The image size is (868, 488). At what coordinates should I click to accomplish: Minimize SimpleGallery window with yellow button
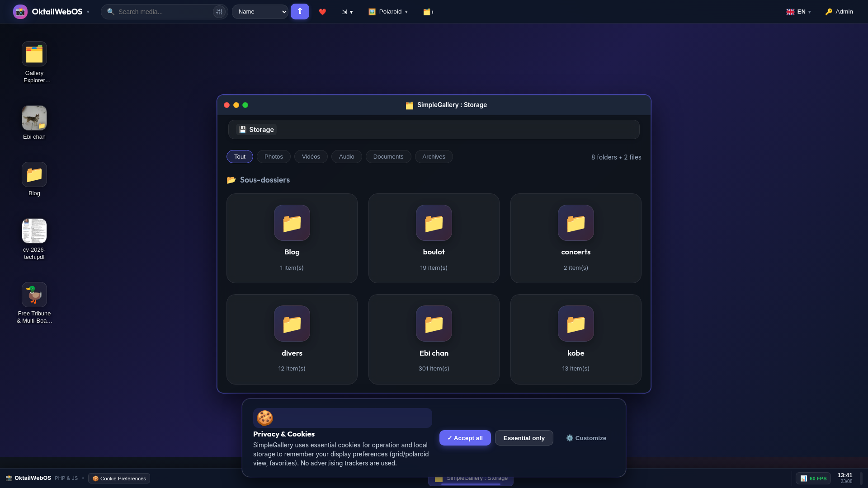(236, 105)
